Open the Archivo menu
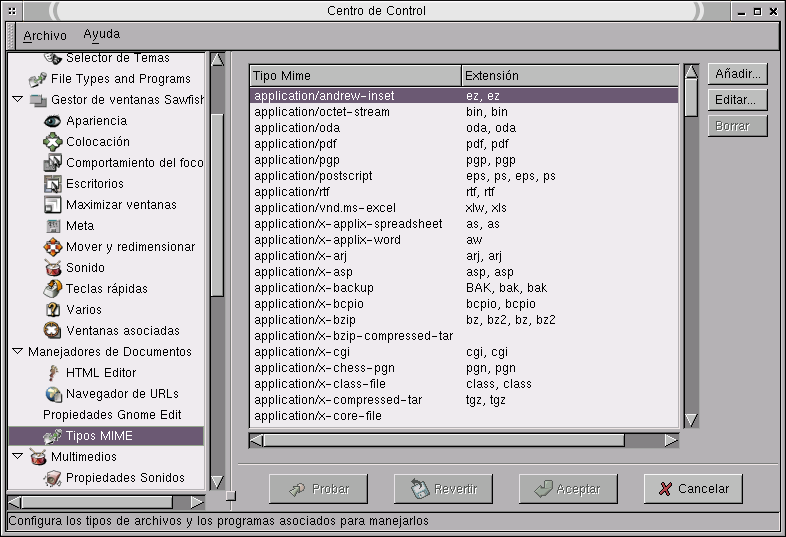The height and width of the screenshot is (537, 786). coord(45,36)
